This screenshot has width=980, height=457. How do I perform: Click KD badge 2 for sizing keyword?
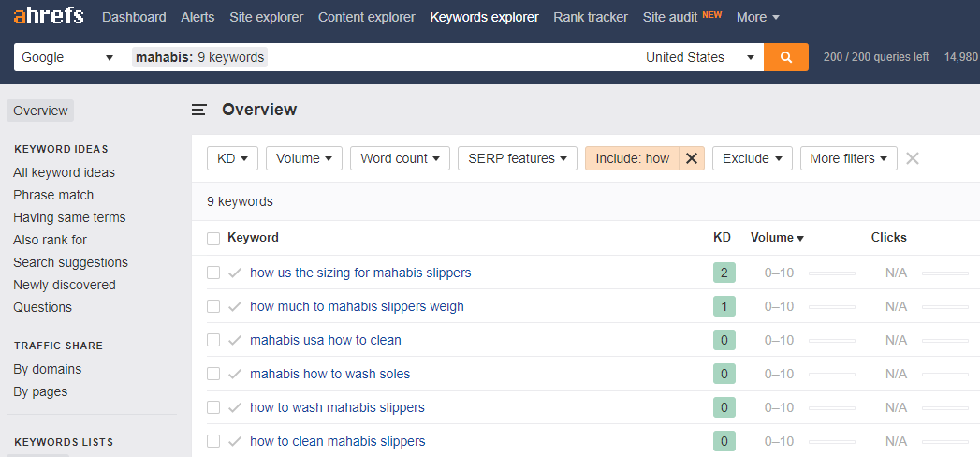point(724,273)
